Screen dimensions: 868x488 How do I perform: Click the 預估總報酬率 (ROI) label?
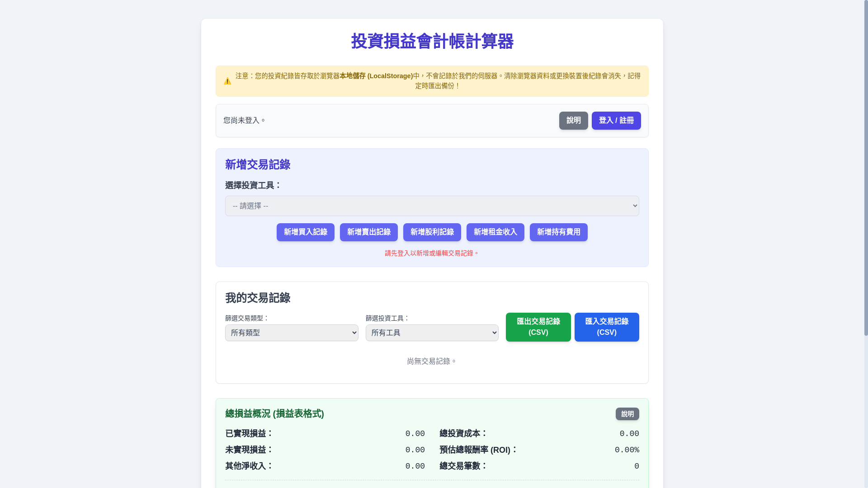478,450
